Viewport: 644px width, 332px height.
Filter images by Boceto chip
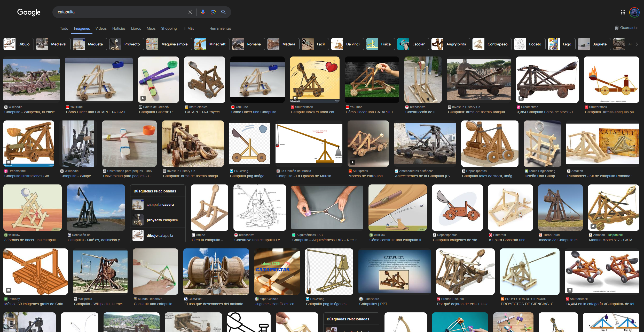click(x=530, y=44)
